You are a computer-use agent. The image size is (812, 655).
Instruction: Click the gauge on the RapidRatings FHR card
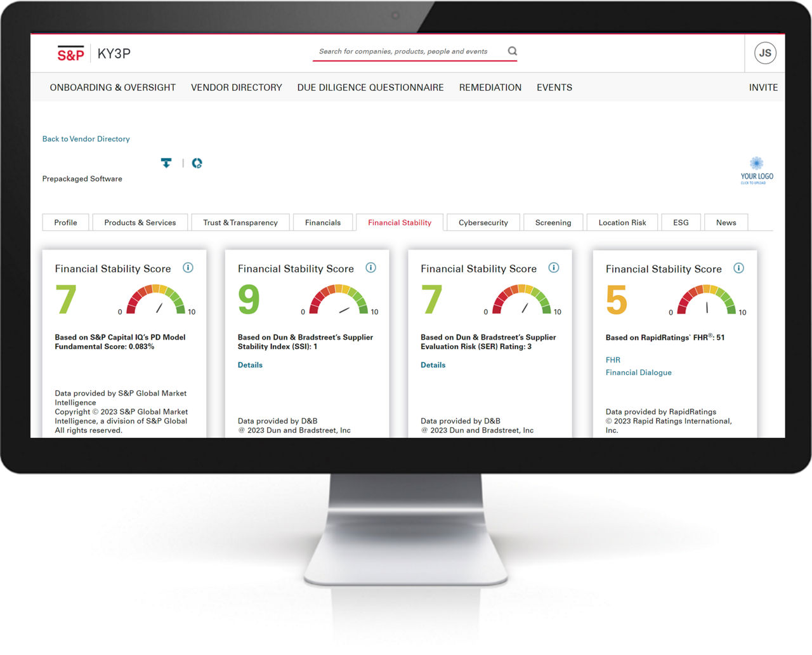tap(707, 300)
